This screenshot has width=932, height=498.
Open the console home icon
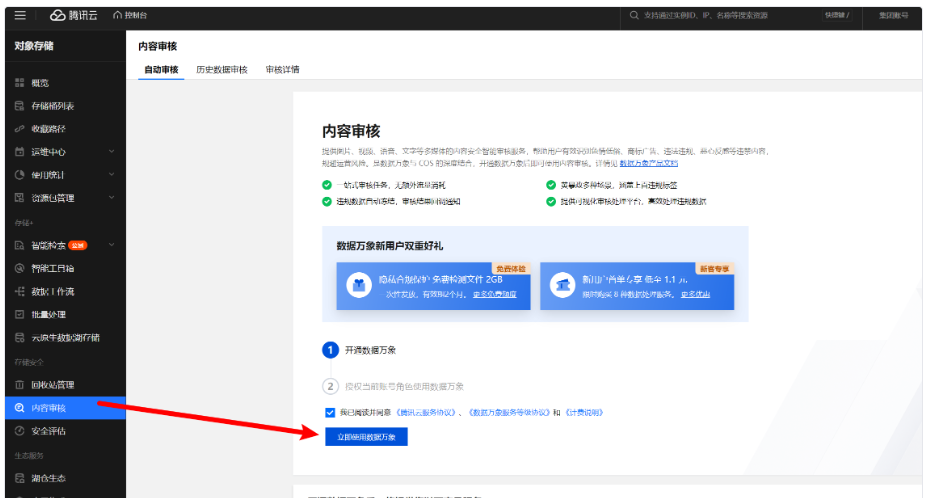[x=118, y=15]
